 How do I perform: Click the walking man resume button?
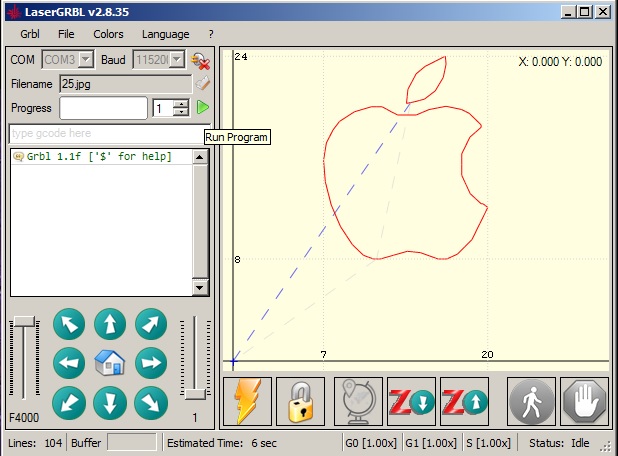(532, 402)
